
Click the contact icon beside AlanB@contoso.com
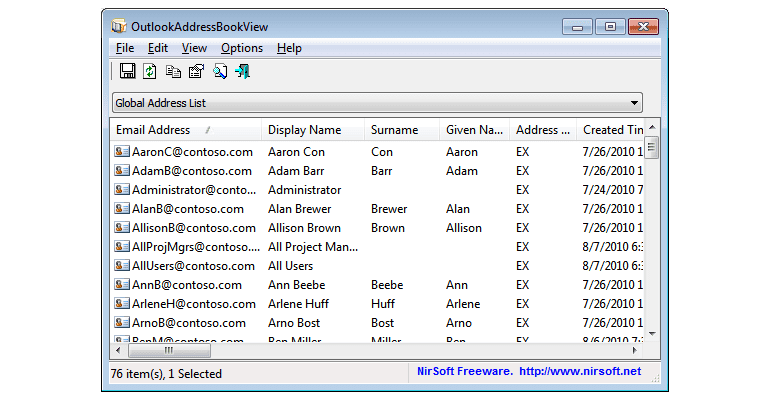(122, 209)
